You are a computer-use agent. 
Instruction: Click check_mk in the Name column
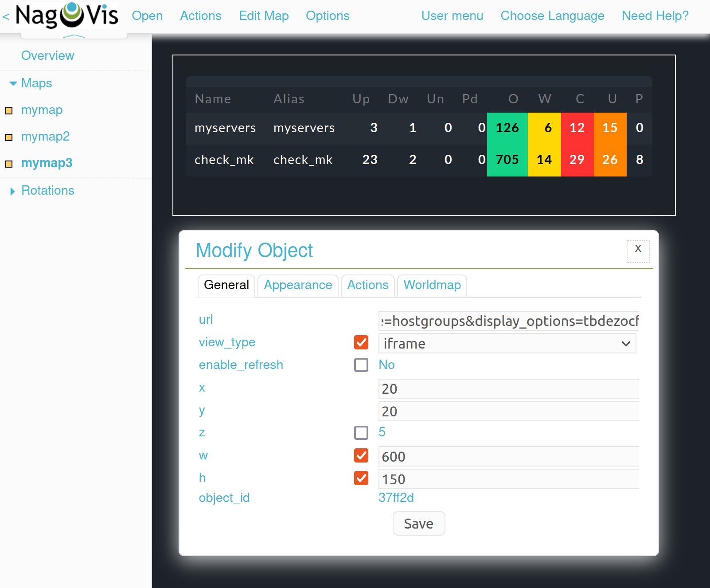click(224, 160)
